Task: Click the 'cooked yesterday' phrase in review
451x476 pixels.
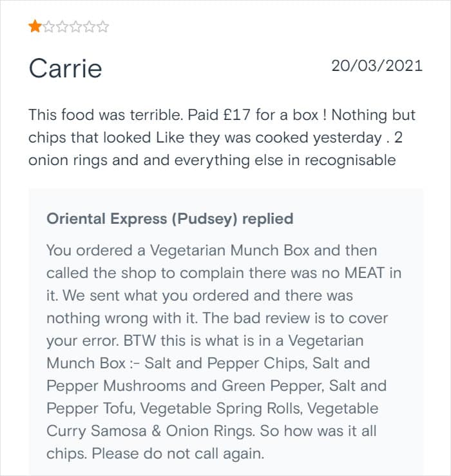Action: (x=318, y=138)
